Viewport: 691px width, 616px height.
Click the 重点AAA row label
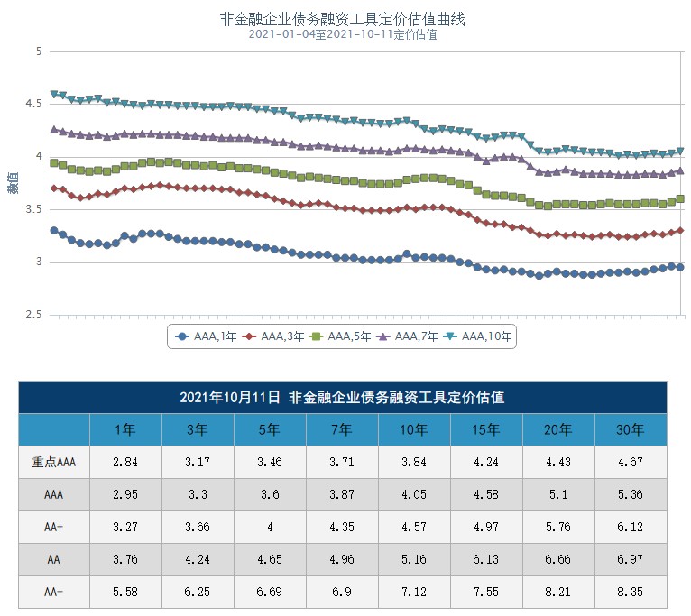[x=54, y=462]
